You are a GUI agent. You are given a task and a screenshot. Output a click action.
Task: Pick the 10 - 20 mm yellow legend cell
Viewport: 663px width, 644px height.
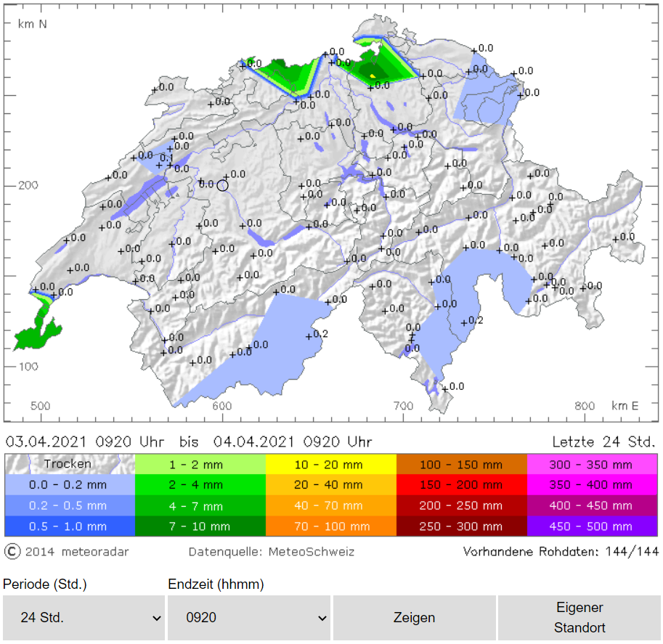pos(330,464)
